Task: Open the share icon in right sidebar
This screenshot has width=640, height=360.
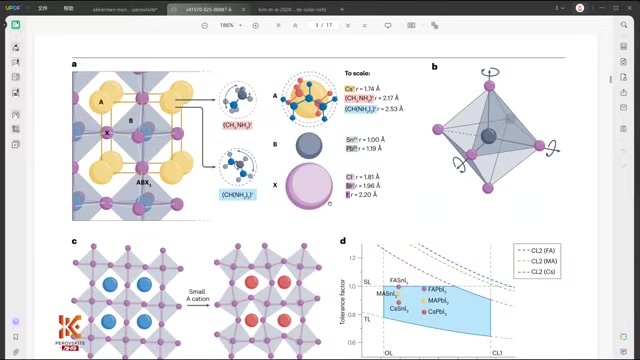Action: (x=624, y=93)
